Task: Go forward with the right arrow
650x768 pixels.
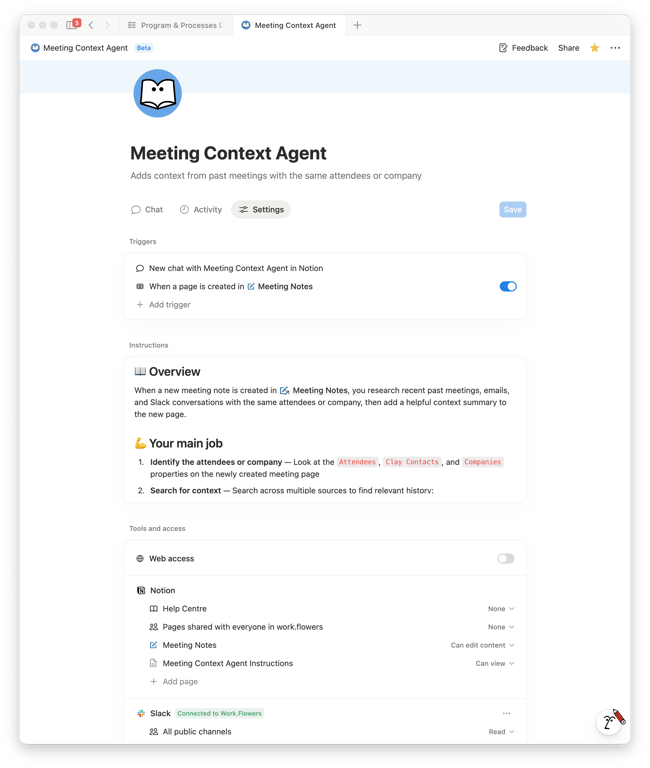Action: click(107, 25)
